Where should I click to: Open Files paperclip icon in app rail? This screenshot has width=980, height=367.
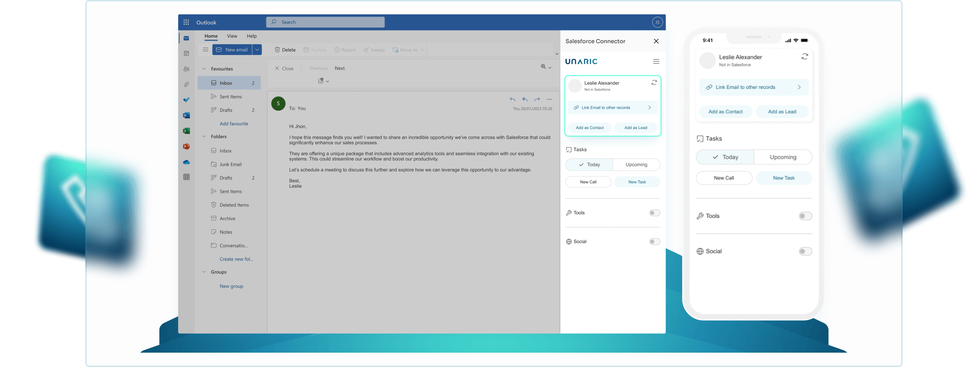186,85
